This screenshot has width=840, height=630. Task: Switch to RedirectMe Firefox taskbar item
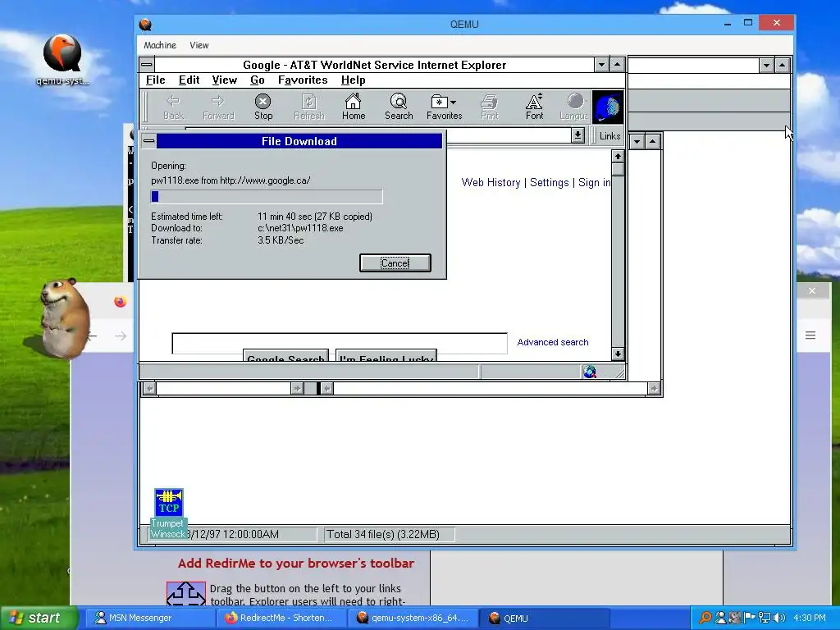click(x=281, y=618)
